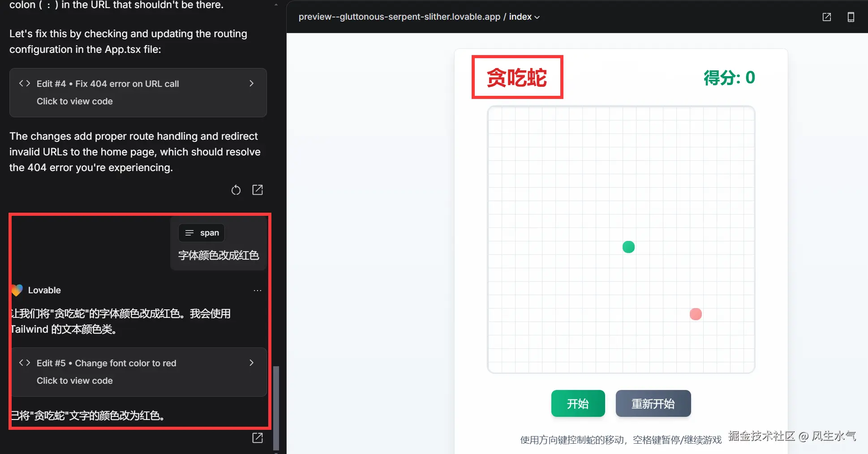The width and height of the screenshot is (868, 454).
Task: Click the 得分: 0 score text
Action: (x=729, y=78)
